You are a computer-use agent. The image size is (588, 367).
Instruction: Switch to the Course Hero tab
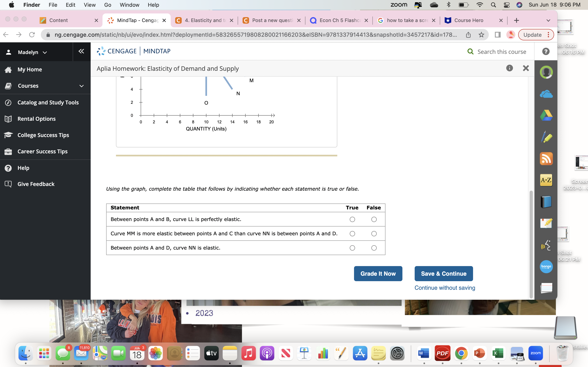pos(468,20)
